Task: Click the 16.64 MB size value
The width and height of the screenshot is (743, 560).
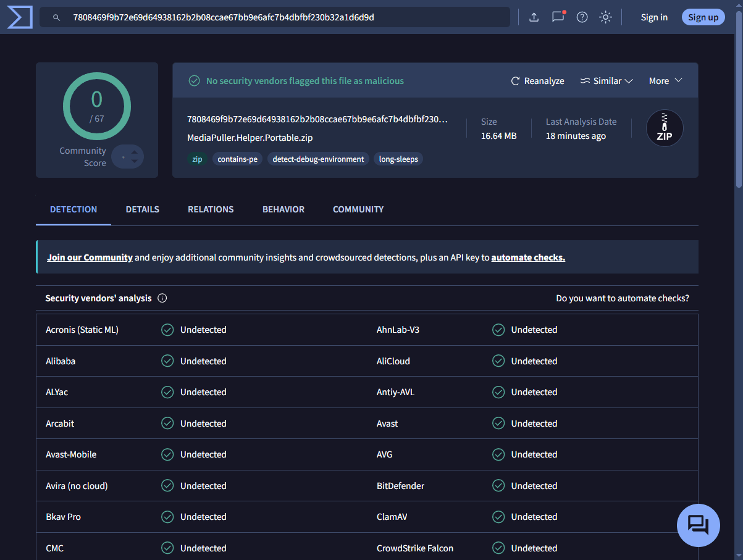Action: click(x=499, y=136)
